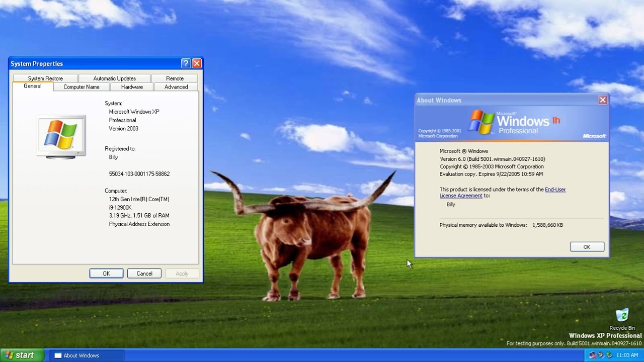Viewport: 644px width, 362px height.
Task: Open the Start menu
Action: (x=20, y=355)
